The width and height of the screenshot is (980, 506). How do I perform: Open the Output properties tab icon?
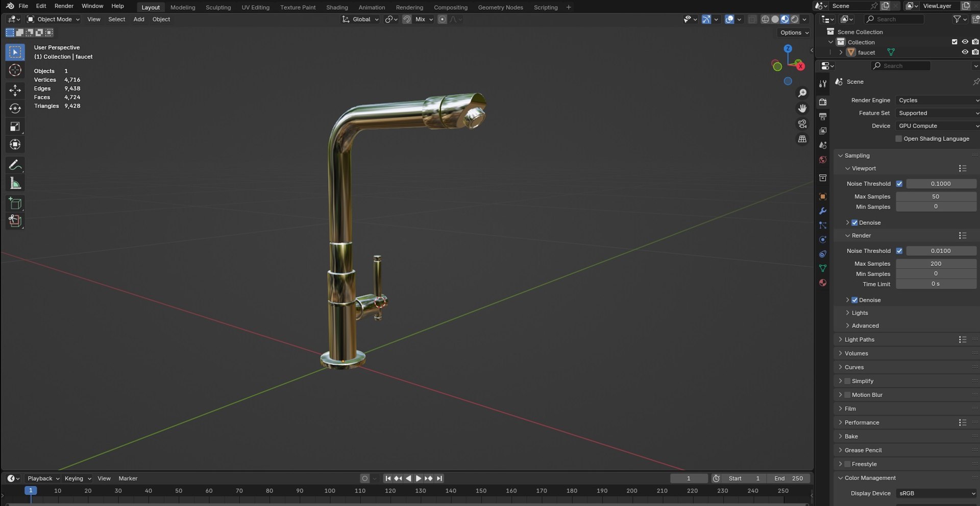click(823, 116)
